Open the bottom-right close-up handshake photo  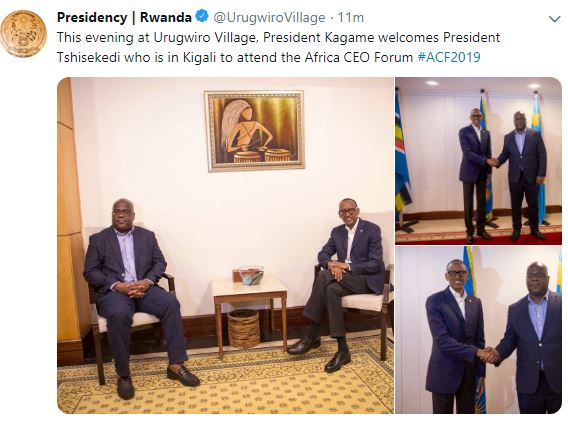click(478, 330)
